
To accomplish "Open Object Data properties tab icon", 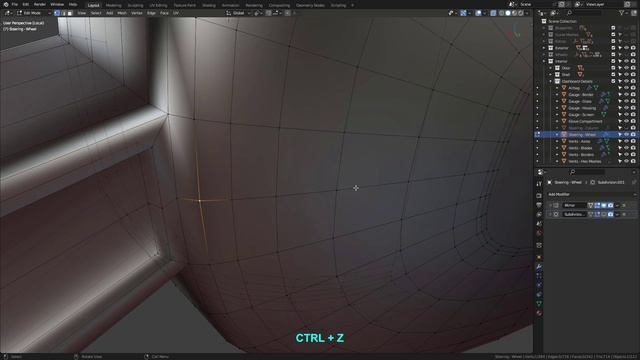I will tap(539, 304).
